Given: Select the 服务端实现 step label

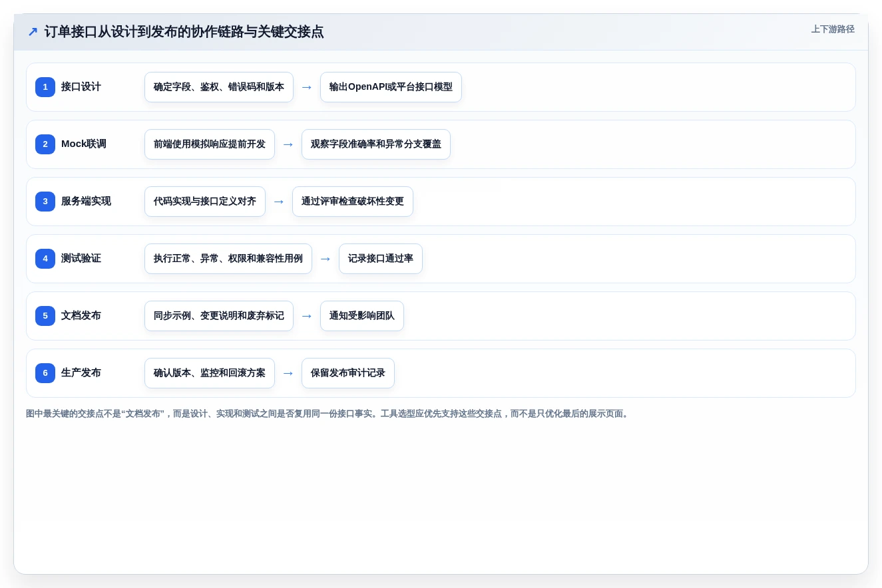Looking at the screenshot, I should point(86,202).
